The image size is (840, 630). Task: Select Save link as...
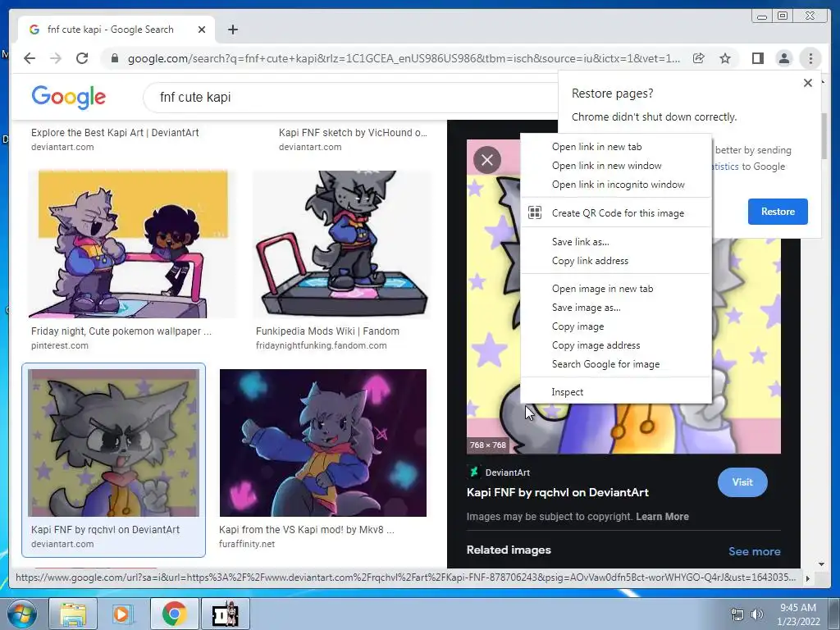(x=616, y=242)
